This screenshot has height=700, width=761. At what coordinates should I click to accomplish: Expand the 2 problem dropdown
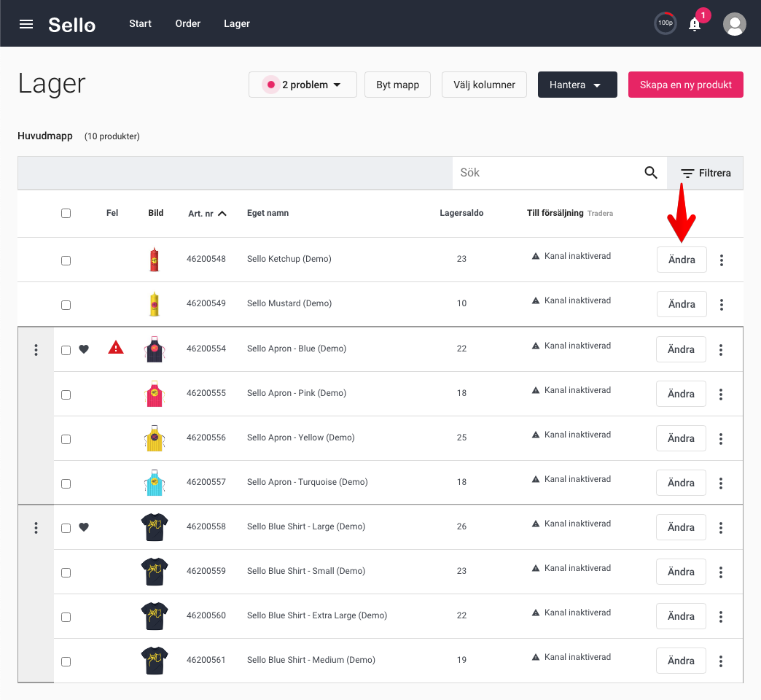pos(303,85)
